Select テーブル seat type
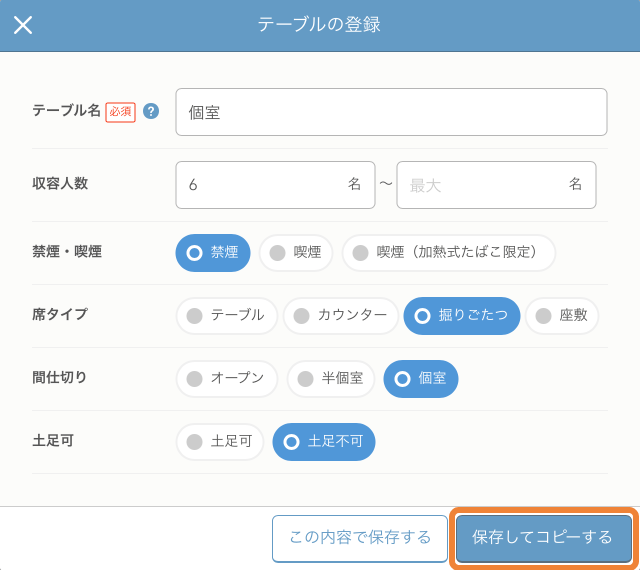640x570 pixels. [226, 315]
